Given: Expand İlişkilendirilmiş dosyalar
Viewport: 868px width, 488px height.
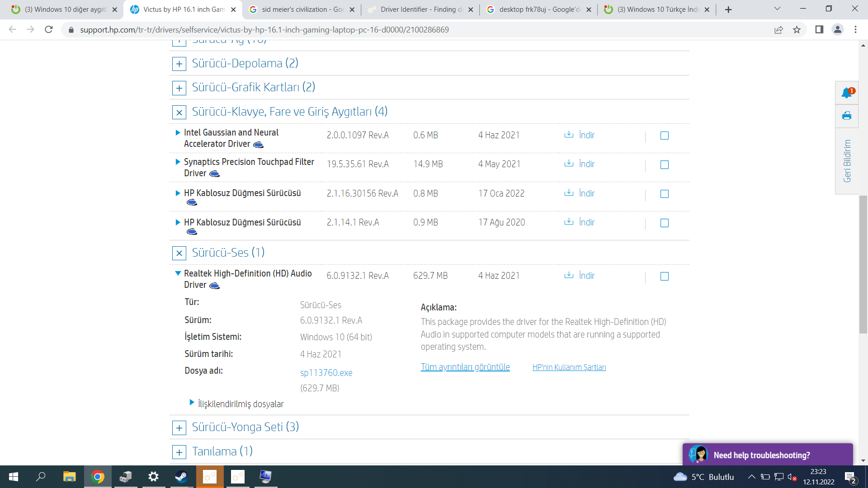Looking at the screenshot, I should 240,404.
